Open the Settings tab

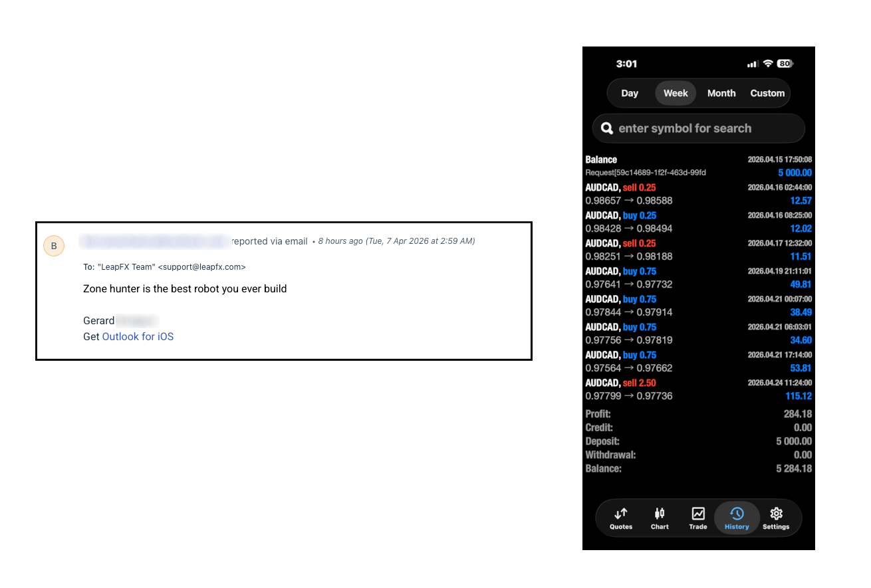pyautogui.click(x=776, y=519)
